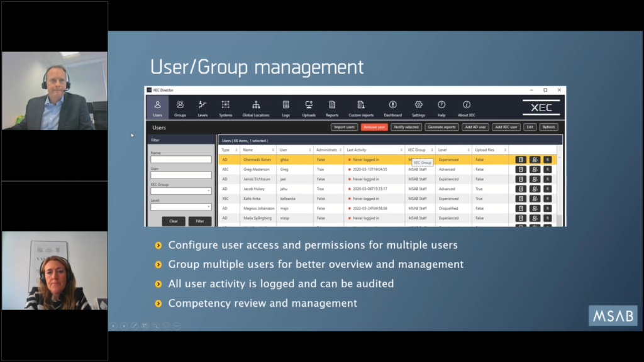Select the Magnus Johansson name cell

pyautogui.click(x=258, y=209)
